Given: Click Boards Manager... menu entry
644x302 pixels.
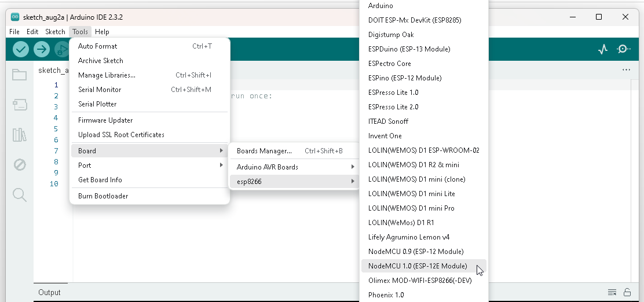Looking at the screenshot, I should point(264,151).
